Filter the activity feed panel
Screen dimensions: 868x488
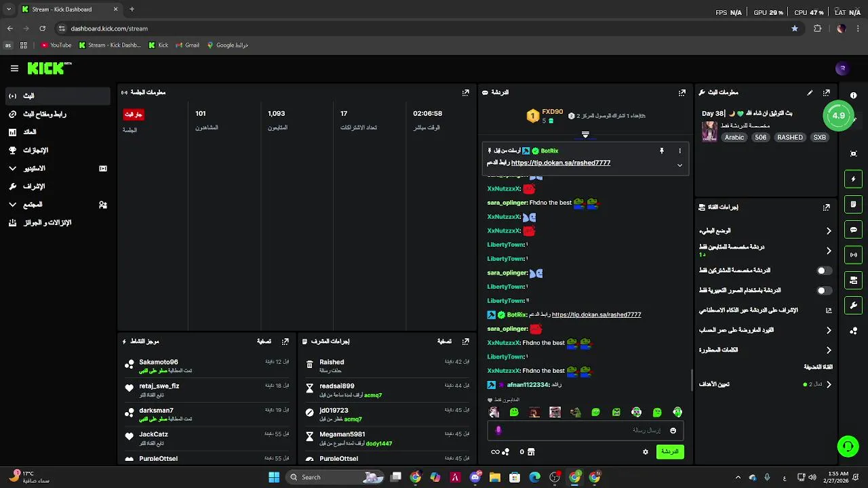tap(264, 342)
